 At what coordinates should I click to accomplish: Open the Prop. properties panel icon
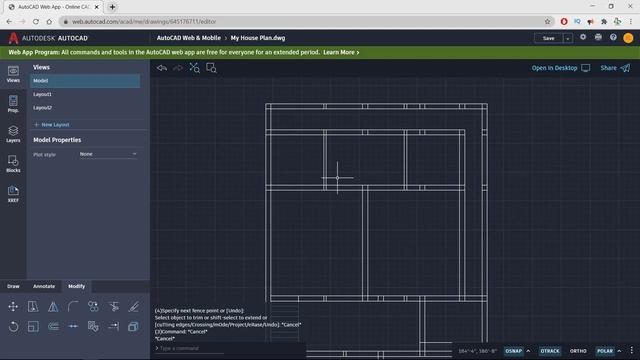pyautogui.click(x=13, y=104)
